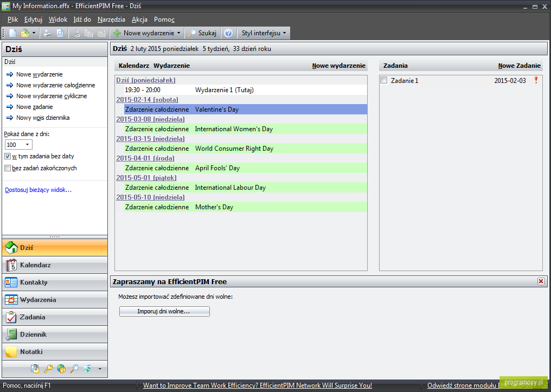Open the dropdown arrow beside open folder icon
The image size is (551, 392).
tap(34, 33)
